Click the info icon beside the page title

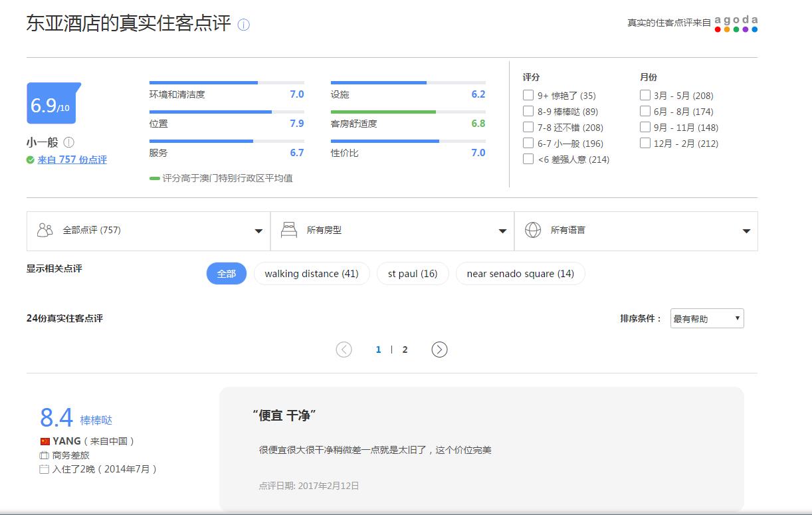point(244,25)
